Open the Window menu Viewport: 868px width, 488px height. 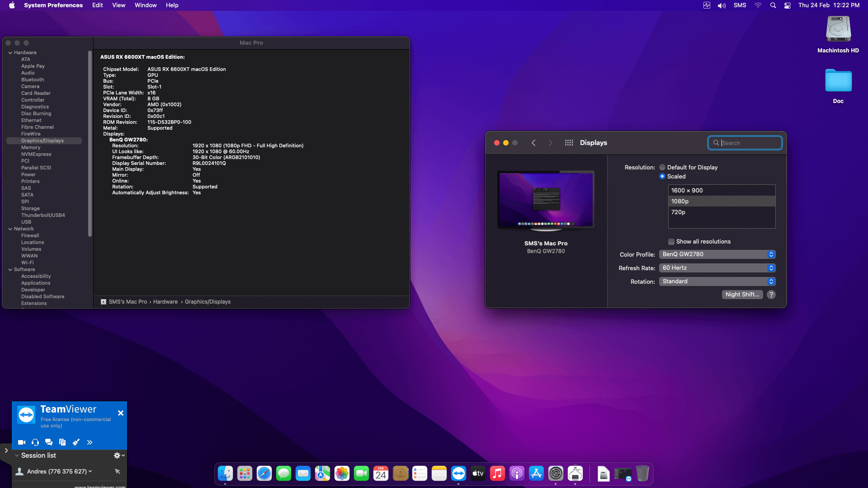pos(146,5)
